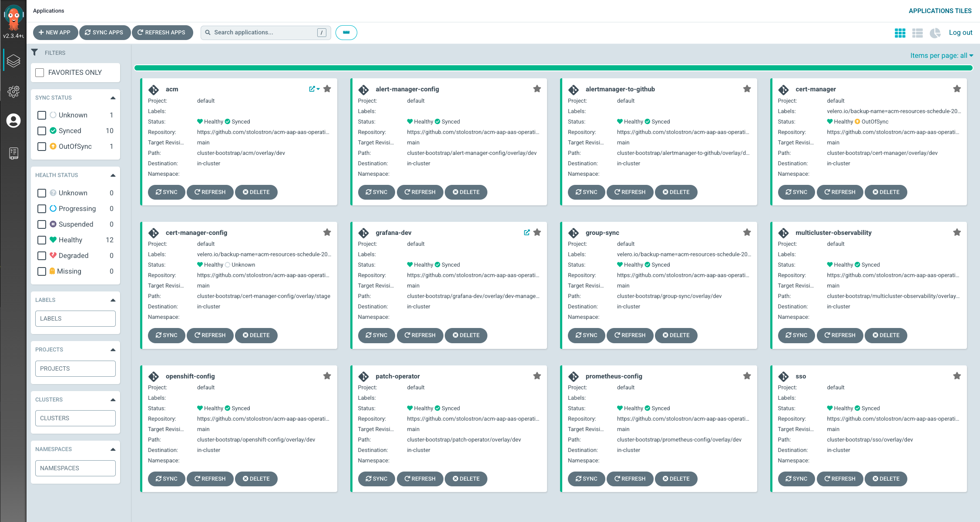980x522 pixels.
Task: Star the prometheus-config application
Action: [747, 376]
